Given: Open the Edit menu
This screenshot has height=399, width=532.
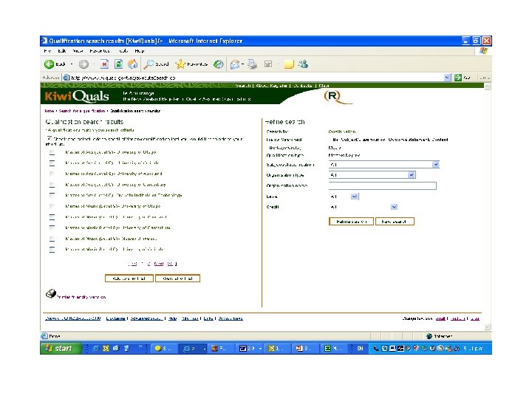Looking at the screenshot, I should 62,51.
